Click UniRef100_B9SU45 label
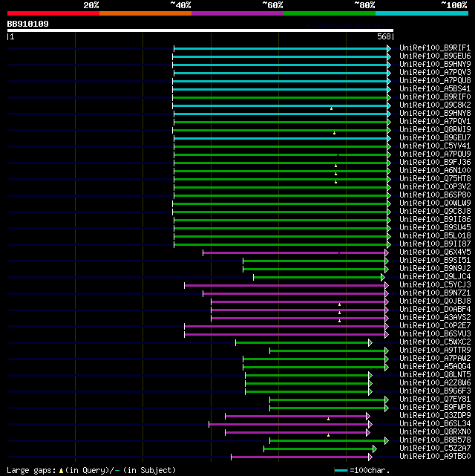This screenshot has height=476, width=475. pyautogui.click(x=435, y=228)
